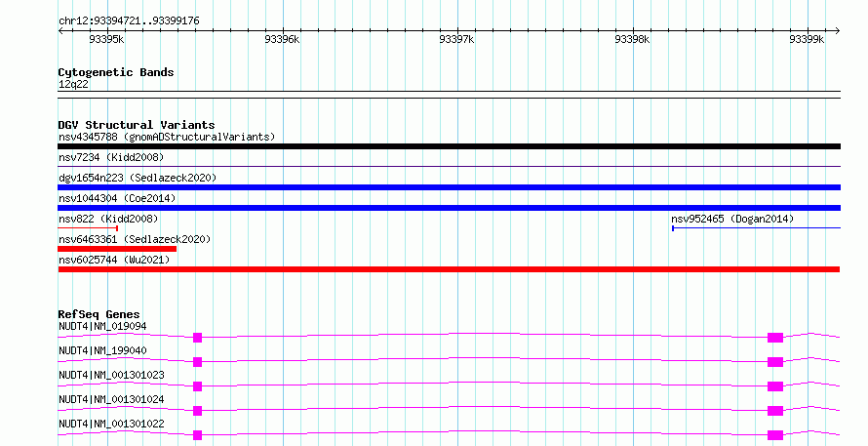Select the short red bar under nsv6463361
The image size is (868, 446).
click(117, 249)
